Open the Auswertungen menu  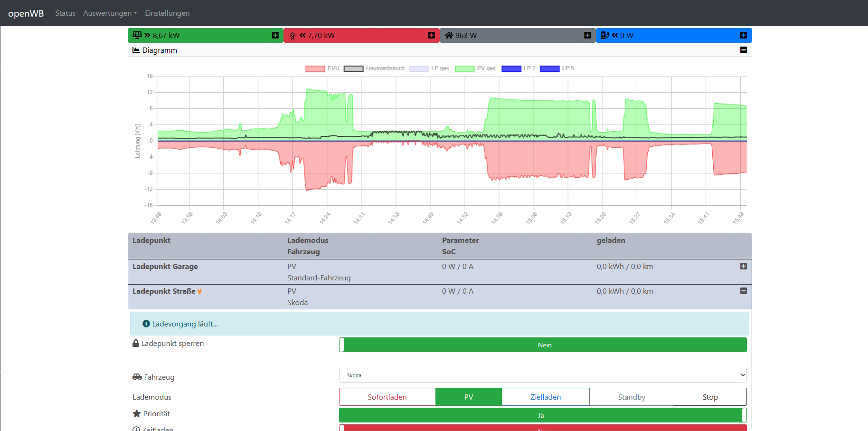pyautogui.click(x=110, y=13)
